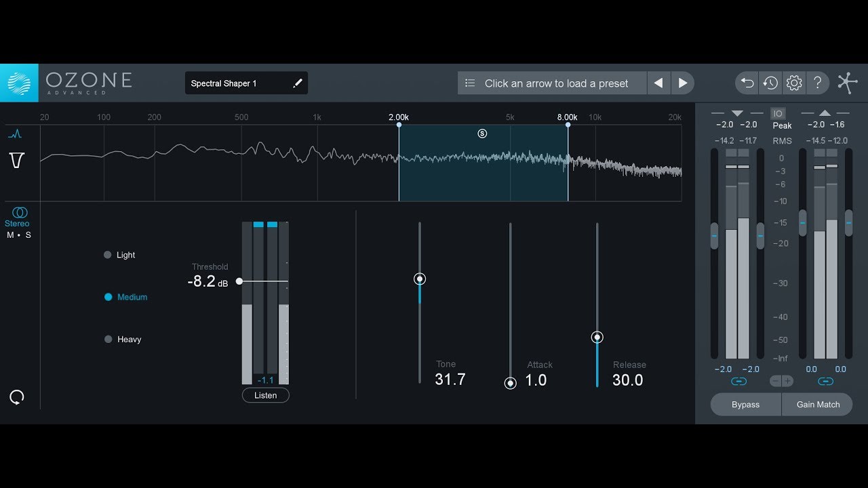
Task: Open Ozone settings gear icon
Action: click(794, 83)
